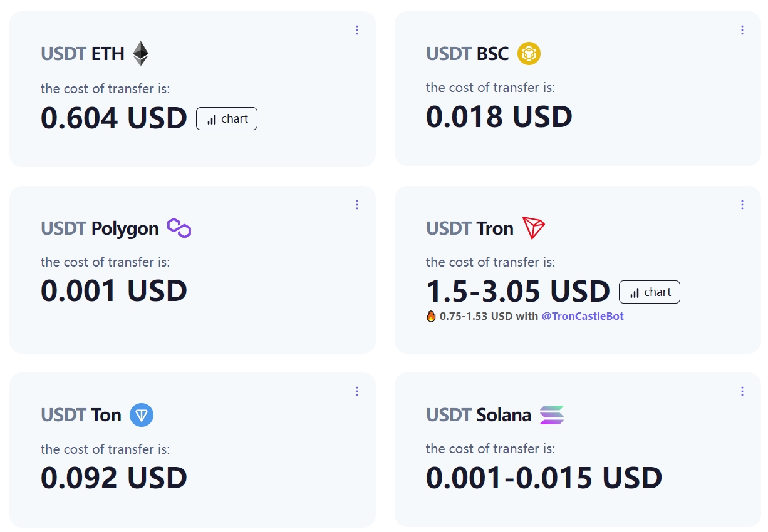Click the red Tron logo icon
Image resolution: width=768 pixels, height=532 pixels.
click(534, 228)
